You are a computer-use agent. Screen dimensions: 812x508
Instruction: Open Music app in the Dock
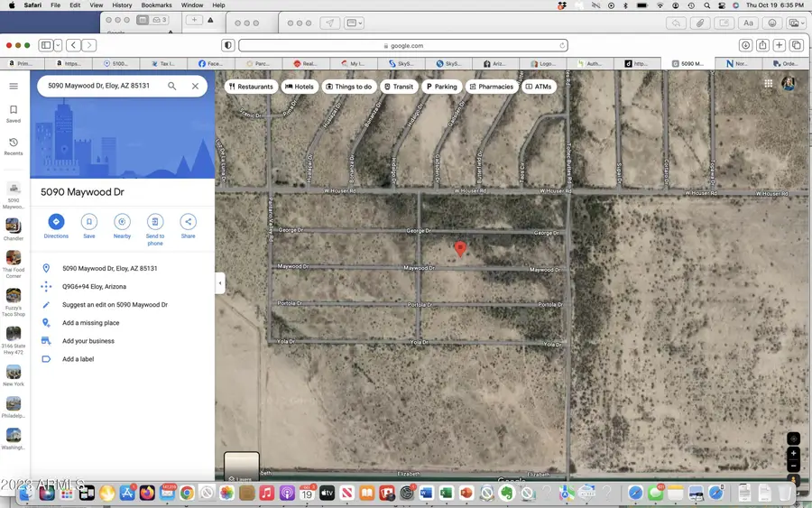click(x=267, y=493)
